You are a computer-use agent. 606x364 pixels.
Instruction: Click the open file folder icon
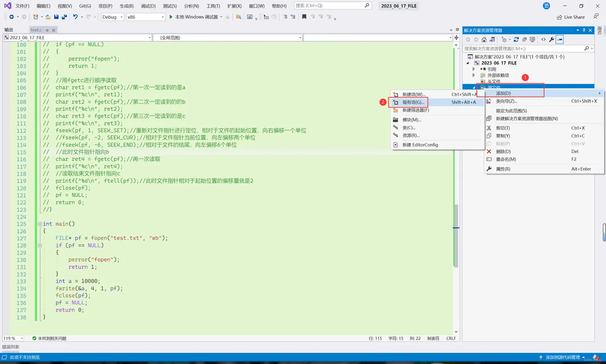point(48,17)
